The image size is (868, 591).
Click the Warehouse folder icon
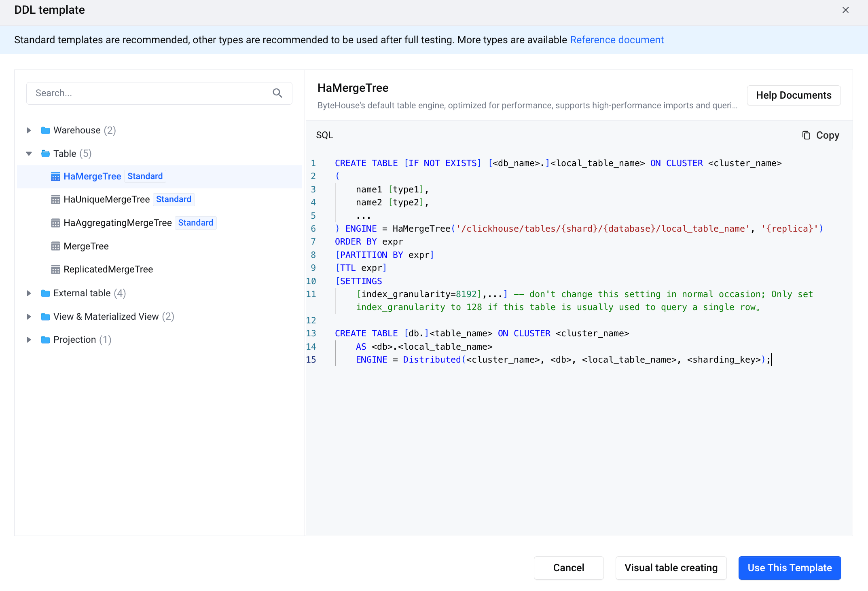[45, 131]
